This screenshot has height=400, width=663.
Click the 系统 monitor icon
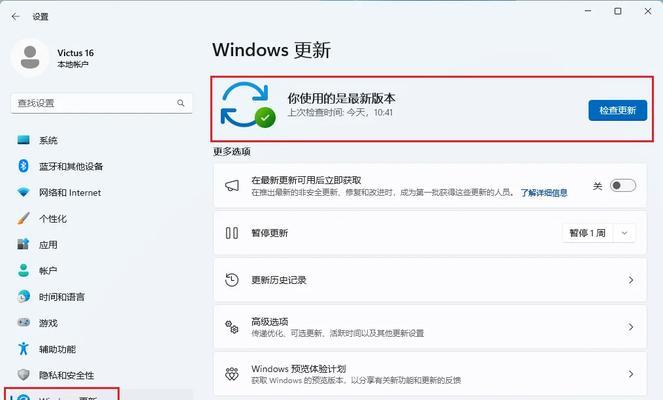point(23,140)
